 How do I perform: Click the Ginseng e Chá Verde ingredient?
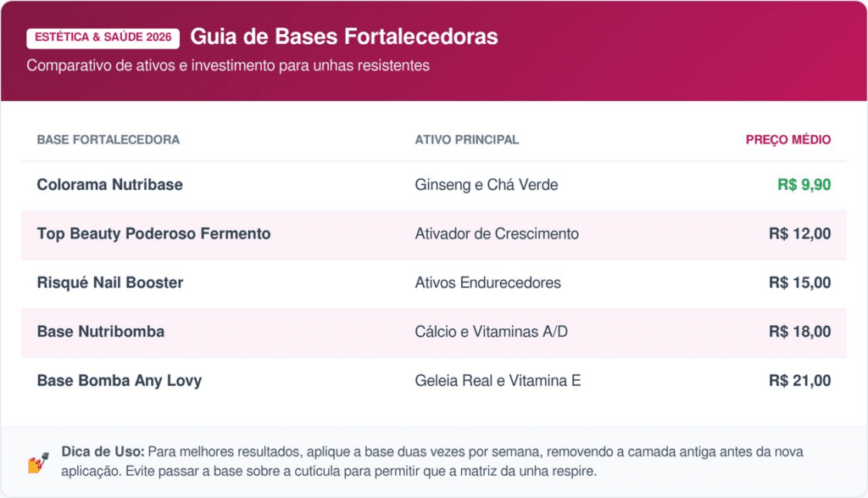pyautogui.click(x=487, y=184)
